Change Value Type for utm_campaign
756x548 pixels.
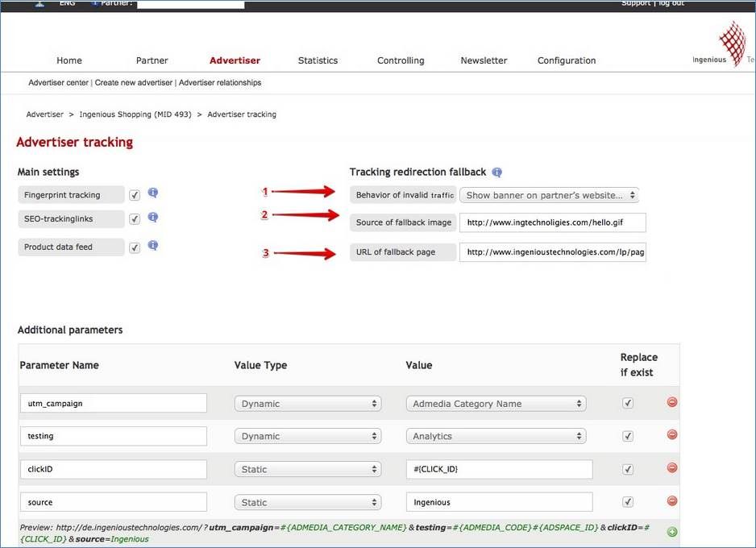308,404
